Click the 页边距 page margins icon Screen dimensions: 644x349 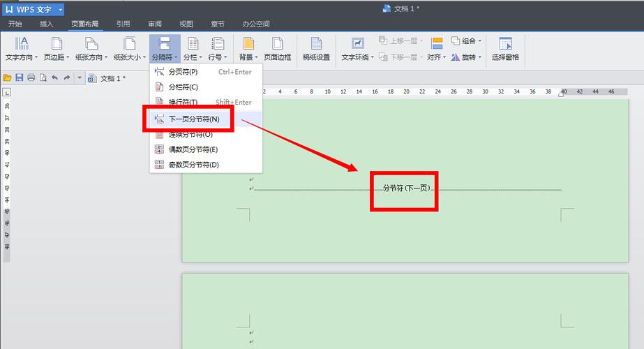pos(57,43)
